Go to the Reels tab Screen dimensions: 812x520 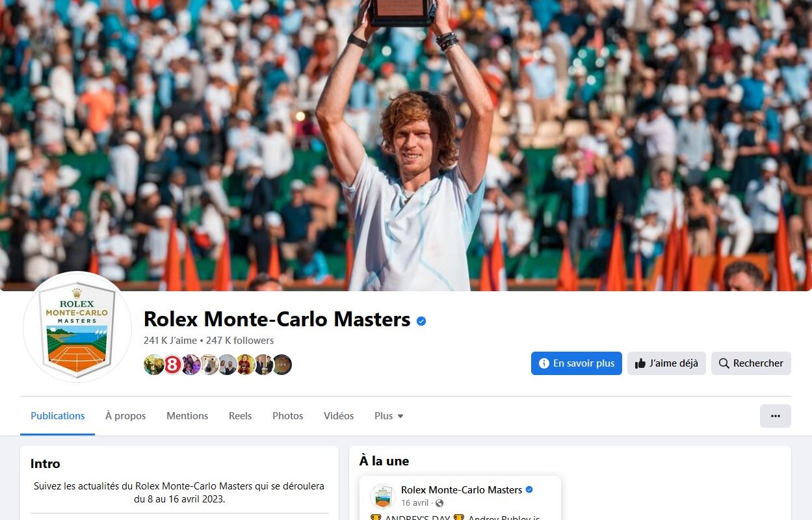click(240, 416)
